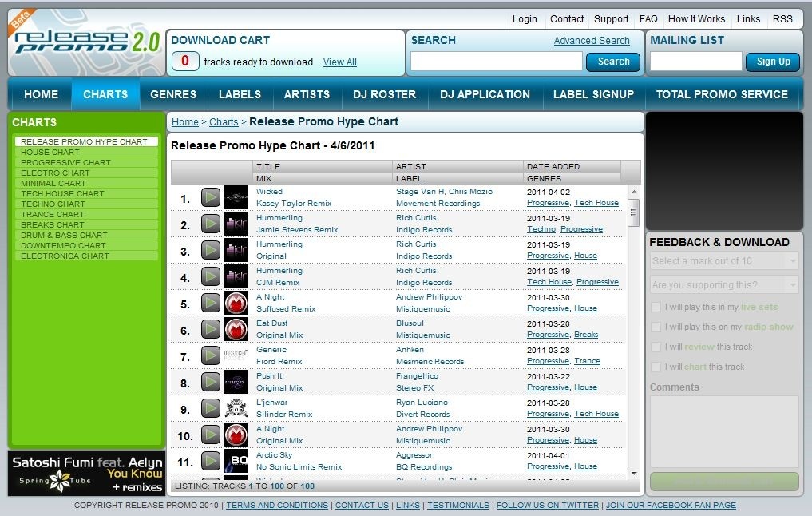Select DRUM & BASS CHART in sidebar
This screenshot has width=812, height=516.
[x=86, y=235]
